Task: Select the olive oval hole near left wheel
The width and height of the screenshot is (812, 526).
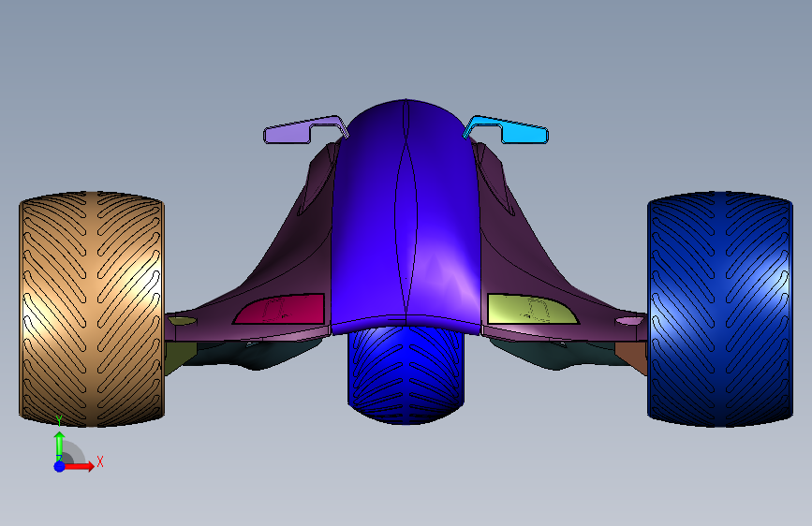Action: point(183,322)
